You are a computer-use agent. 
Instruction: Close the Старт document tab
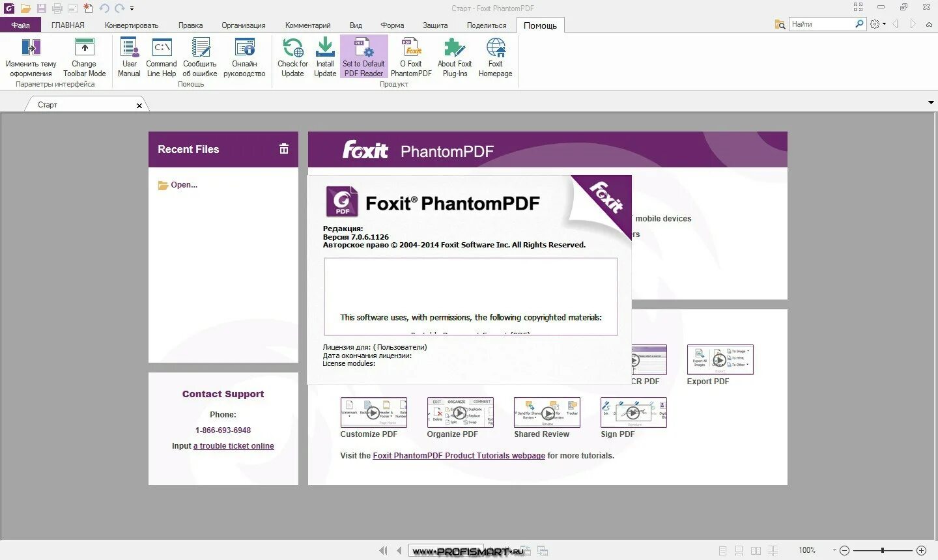click(139, 105)
